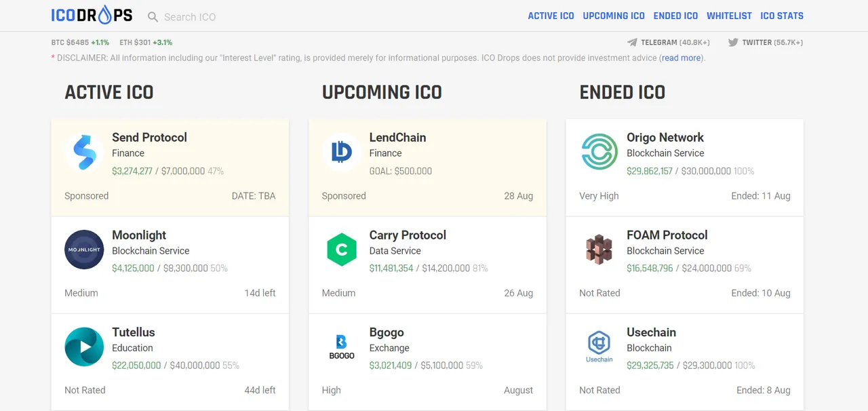This screenshot has height=411, width=868.
Task: Click Bgogo's Exchange category label
Action: coord(389,348)
